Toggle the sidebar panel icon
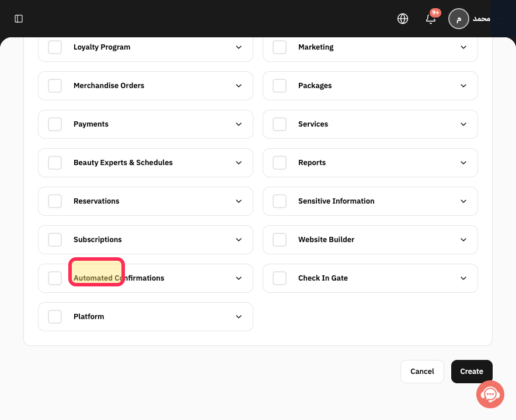 coord(19,19)
